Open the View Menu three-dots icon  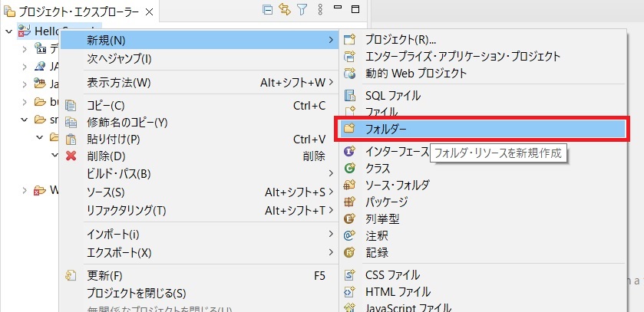[x=319, y=11]
